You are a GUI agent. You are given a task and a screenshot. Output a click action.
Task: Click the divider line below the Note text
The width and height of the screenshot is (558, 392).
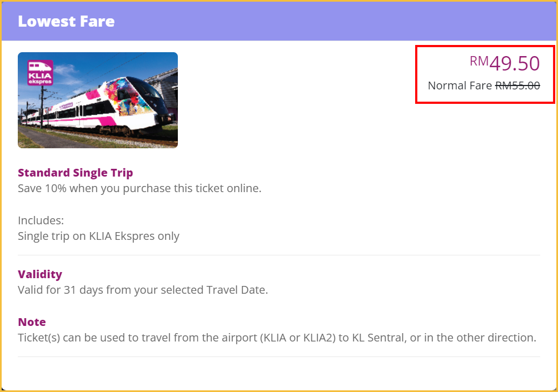click(x=278, y=356)
